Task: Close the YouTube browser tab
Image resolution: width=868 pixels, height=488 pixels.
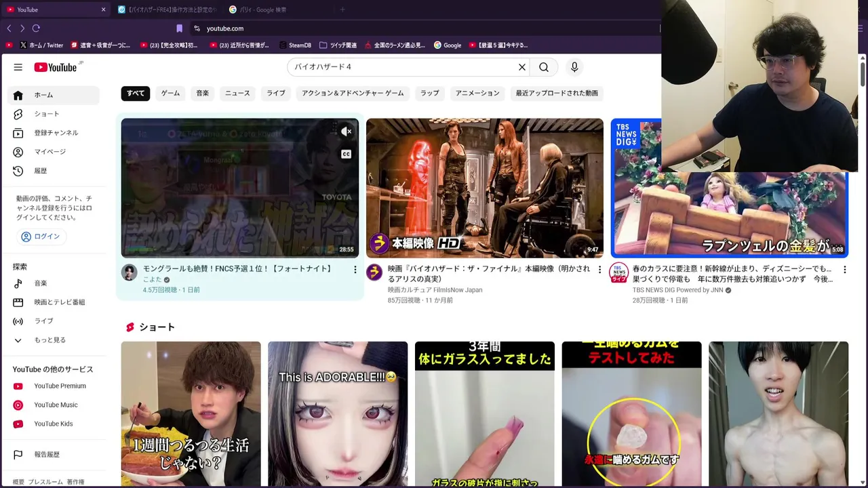Action: click(x=103, y=9)
